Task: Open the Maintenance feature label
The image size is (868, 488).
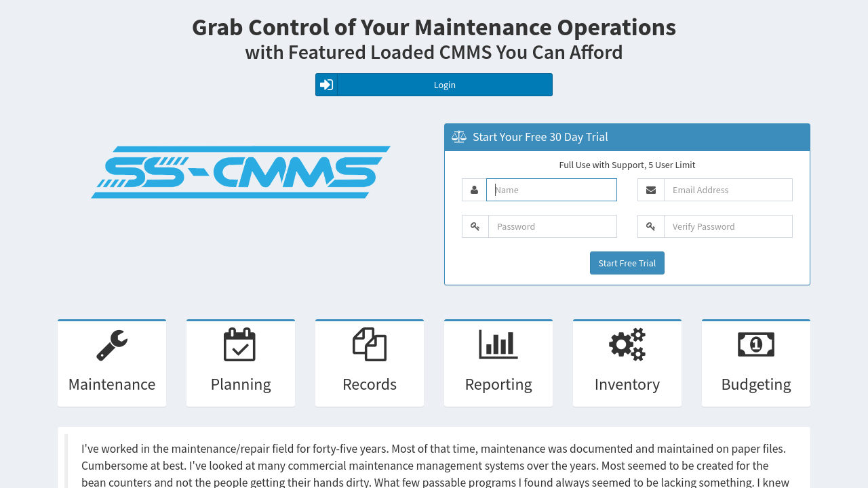Action: (112, 384)
